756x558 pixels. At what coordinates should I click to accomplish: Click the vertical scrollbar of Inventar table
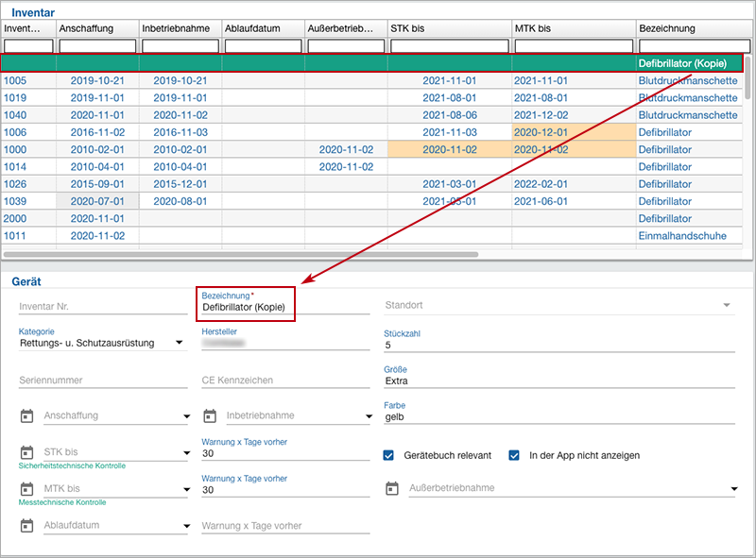[747, 77]
